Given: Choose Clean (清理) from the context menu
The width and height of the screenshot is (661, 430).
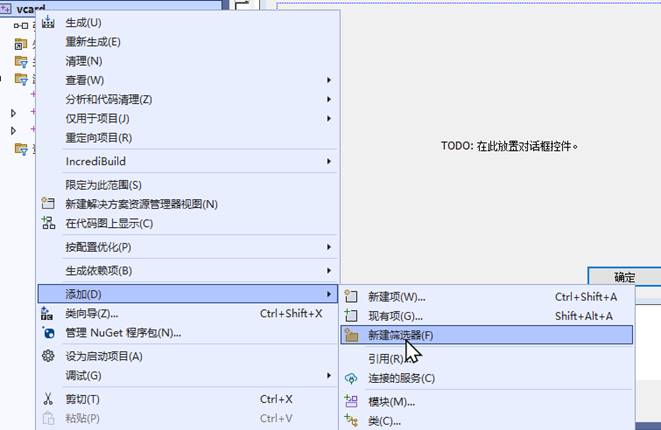Looking at the screenshot, I should point(84,61).
